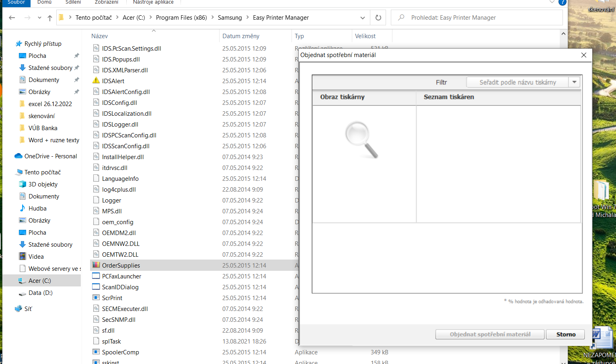Click the Obraz tiskárny column header

point(364,97)
